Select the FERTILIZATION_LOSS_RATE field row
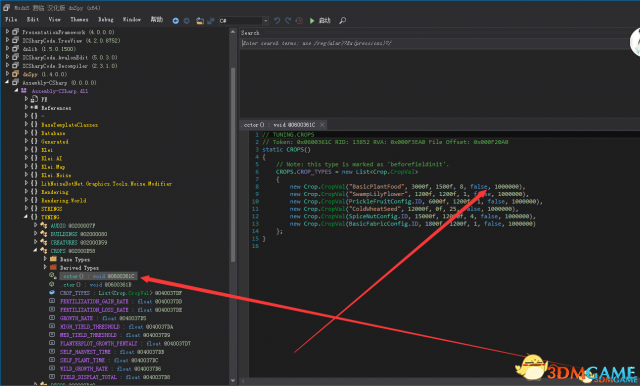 [x=121, y=310]
